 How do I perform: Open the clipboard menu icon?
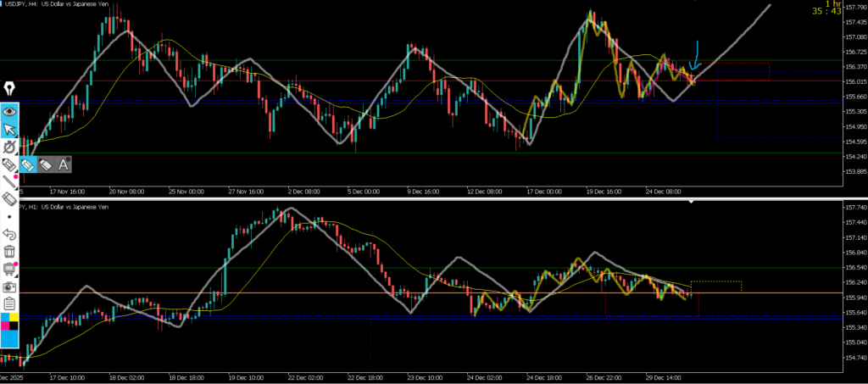click(x=10, y=304)
